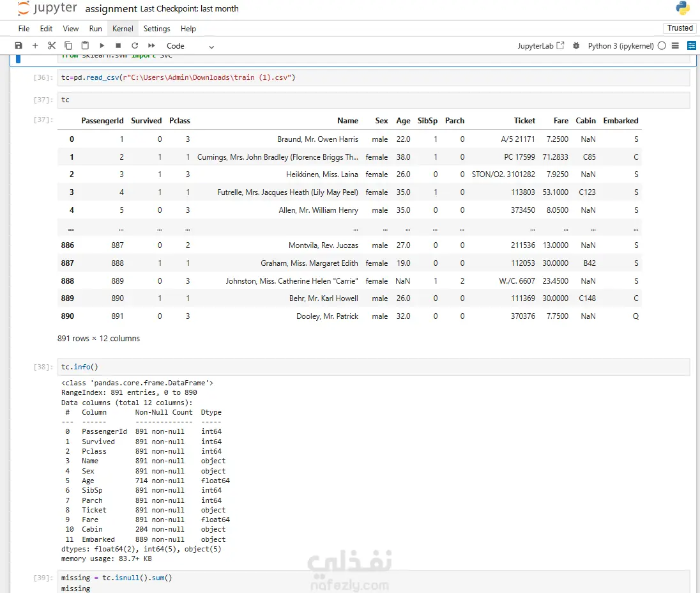Click the Embarked column header

click(x=621, y=121)
